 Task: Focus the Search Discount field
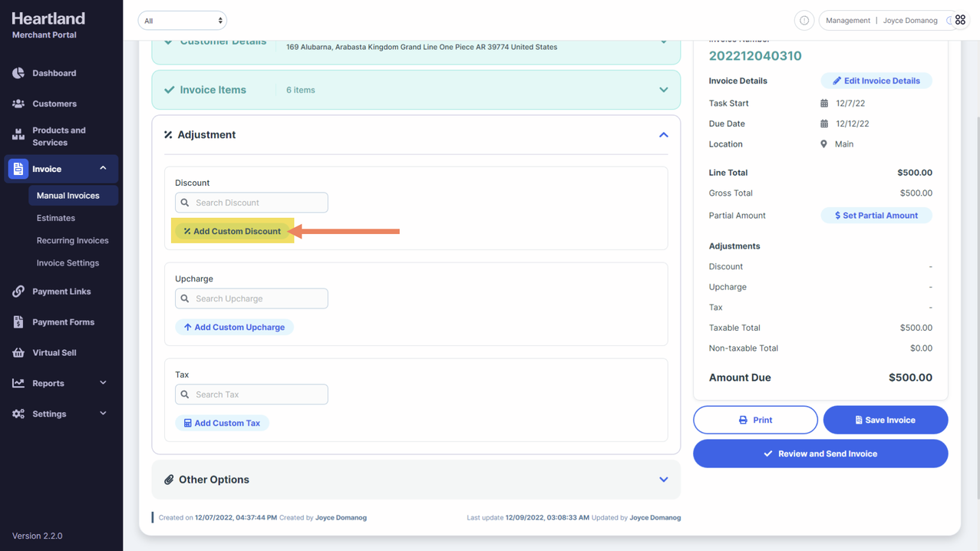[251, 203]
